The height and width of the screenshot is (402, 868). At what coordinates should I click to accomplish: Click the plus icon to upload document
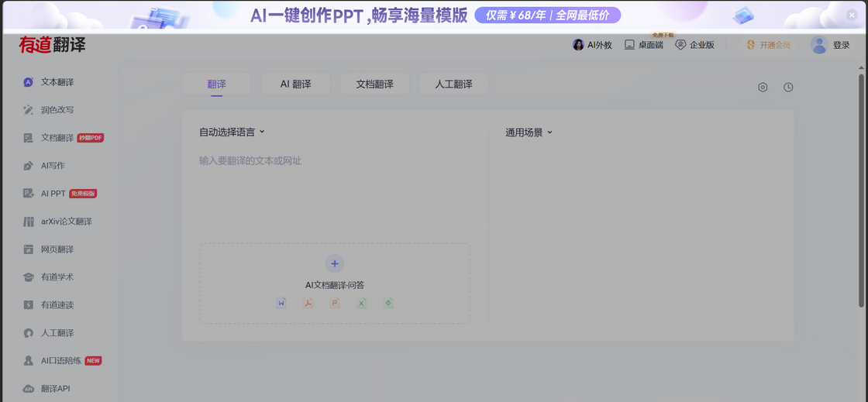click(x=334, y=264)
